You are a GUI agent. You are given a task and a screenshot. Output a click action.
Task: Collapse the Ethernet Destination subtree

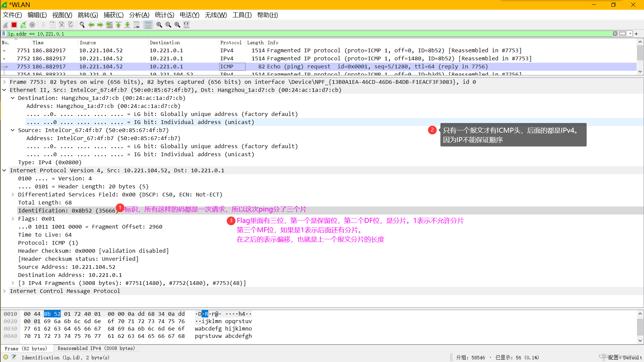point(13,98)
